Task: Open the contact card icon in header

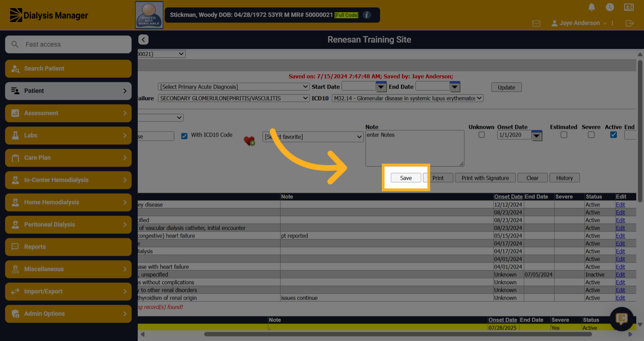Action: click(x=629, y=7)
